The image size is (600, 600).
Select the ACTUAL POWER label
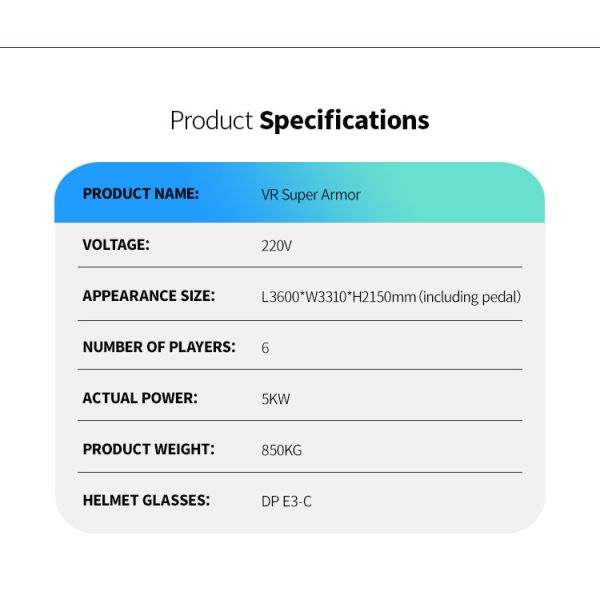(140, 398)
